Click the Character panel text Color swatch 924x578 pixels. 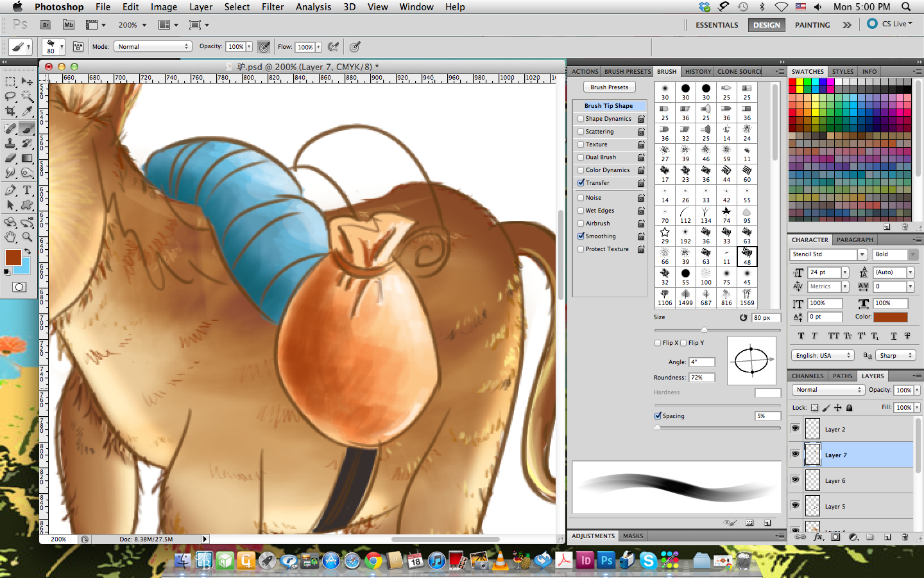click(x=891, y=317)
